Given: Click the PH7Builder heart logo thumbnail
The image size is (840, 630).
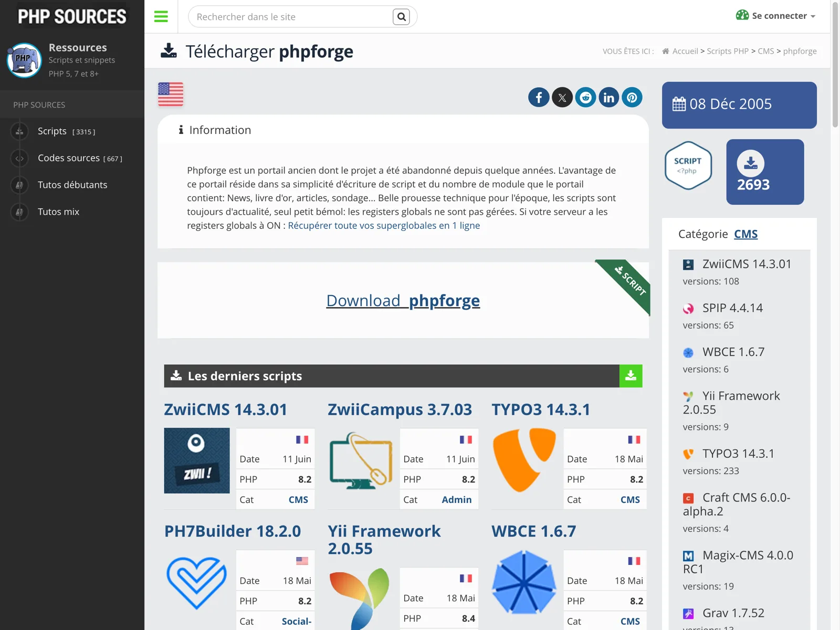Looking at the screenshot, I should click(197, 583).
